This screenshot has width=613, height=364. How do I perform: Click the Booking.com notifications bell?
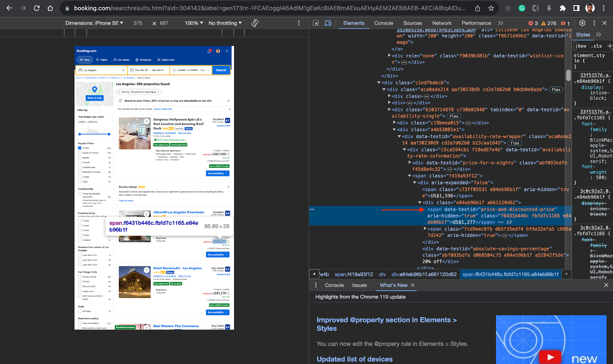(210, 51)
